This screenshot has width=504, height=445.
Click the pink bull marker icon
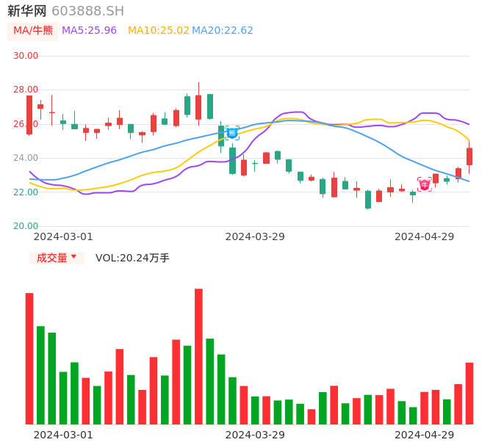(x=425, y=184)
